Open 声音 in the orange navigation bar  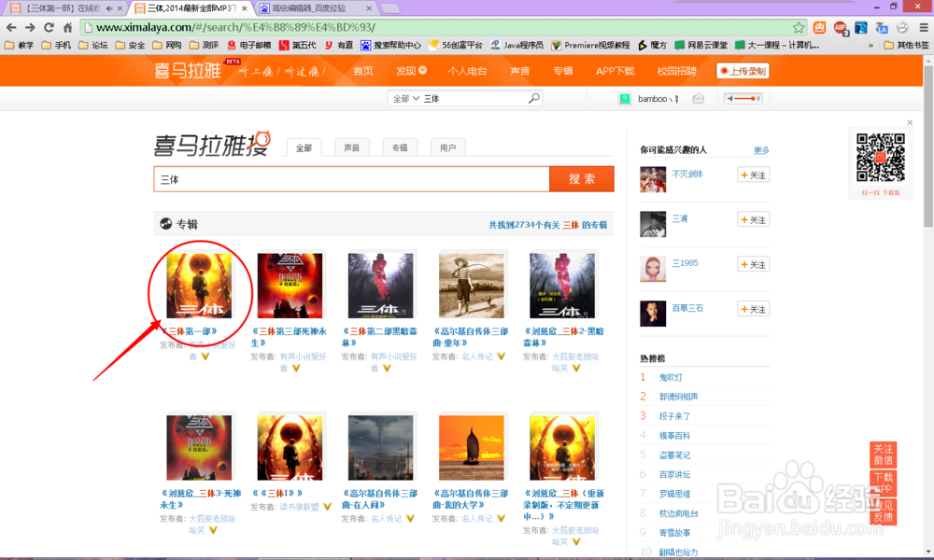click(519, 71)
